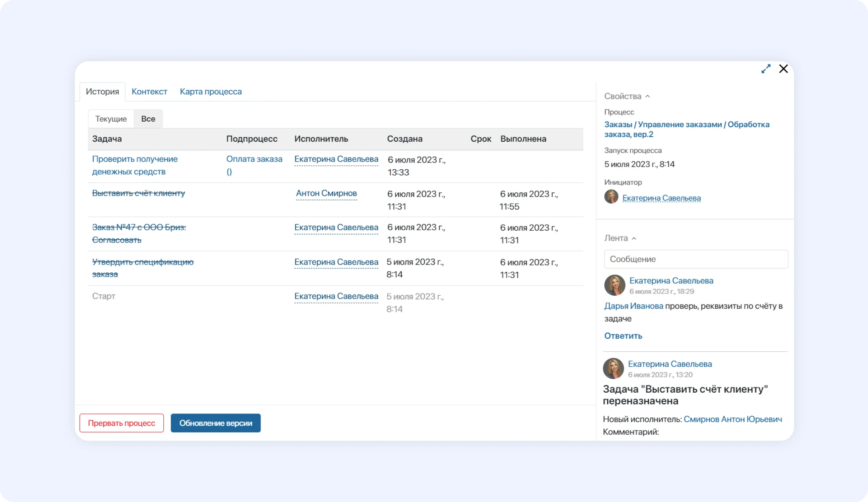Image resolution: width=868 pixels, height=502 pixels.
Task: Click Ответить under Дарья Иванова message
Action: [623, 336]
